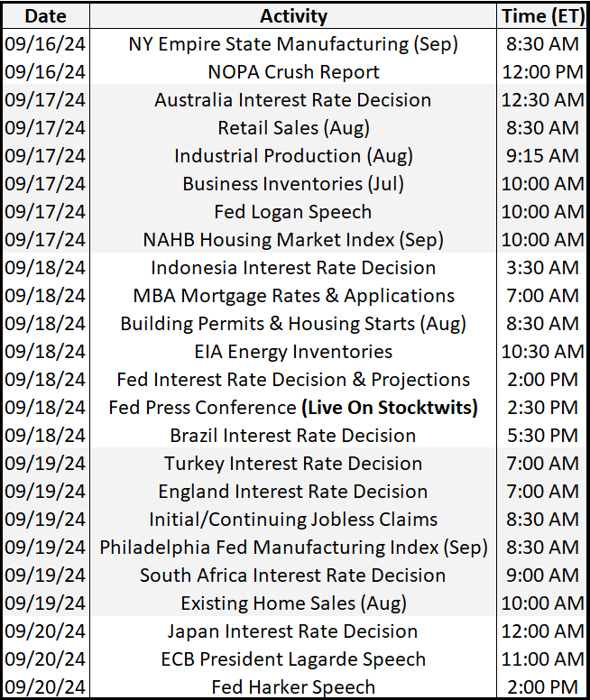Select Australia Interest Rate Decision cell

[x=293, y=100]
